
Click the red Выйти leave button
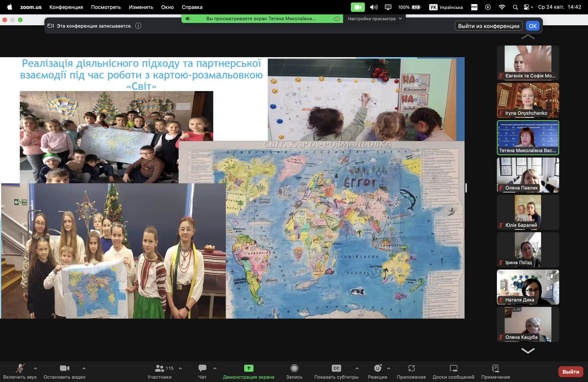click(571, 372)
